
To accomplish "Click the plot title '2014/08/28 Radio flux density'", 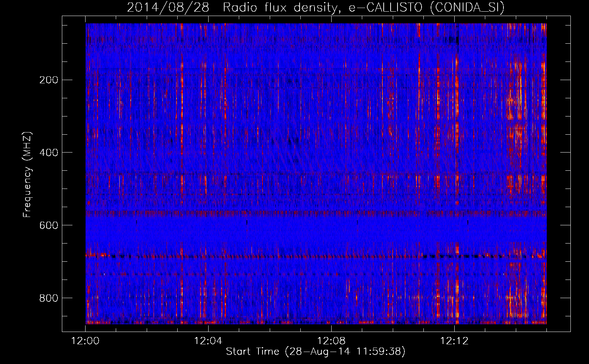I will (x=234, y=7).
